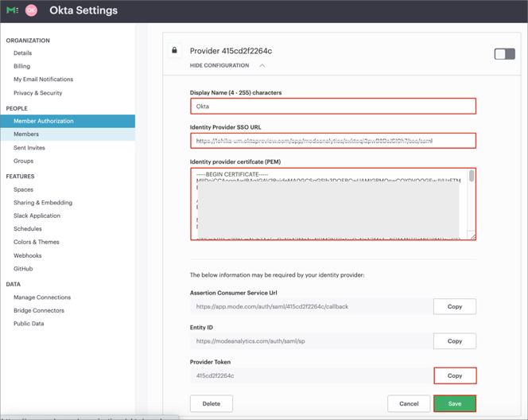
Task: Open Member Authorization settings
Action: pos(44,121)
